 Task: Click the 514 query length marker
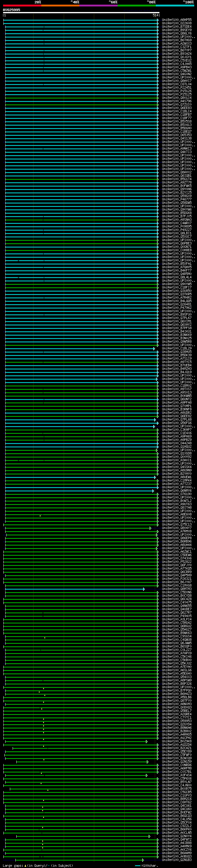(155, 15)
